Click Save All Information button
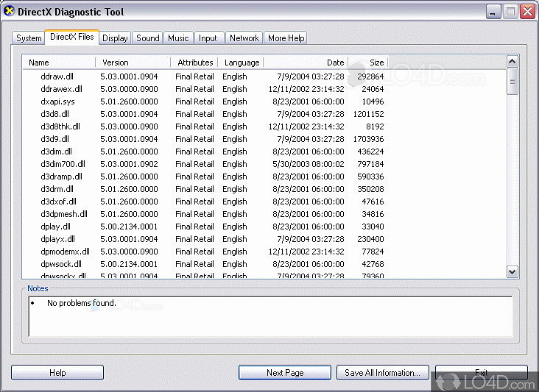The width and height of the screenshot is (539, 392). pyautogui.click(x=383, y=373)
